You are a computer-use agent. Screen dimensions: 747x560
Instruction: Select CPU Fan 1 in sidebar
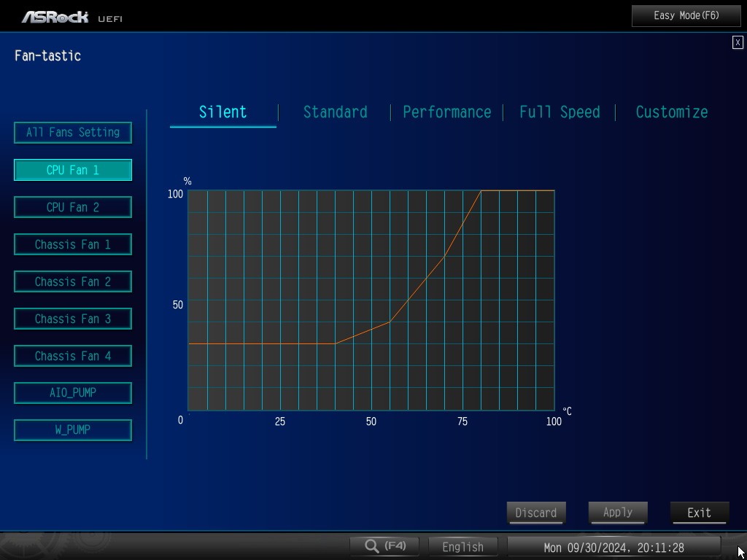click(x=73, y=170)
